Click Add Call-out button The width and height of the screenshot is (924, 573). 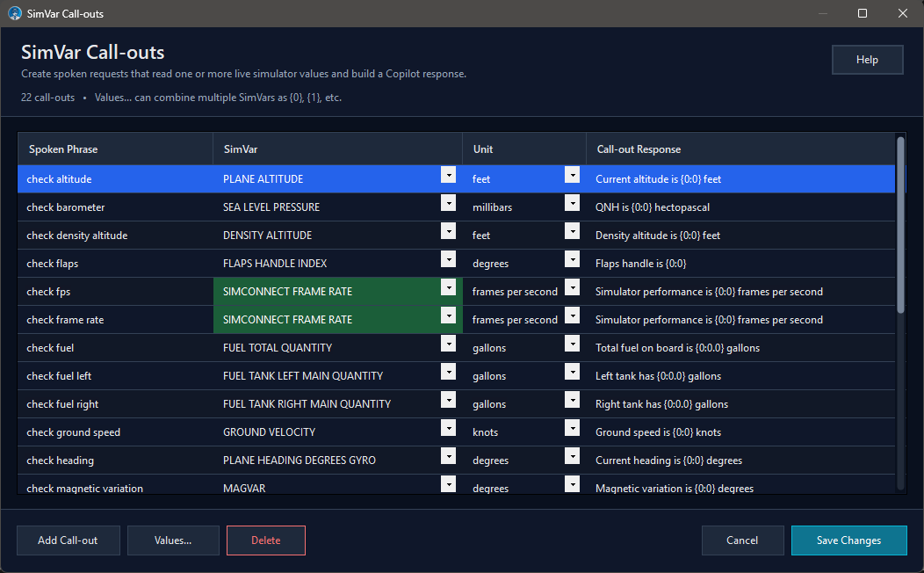click(x=69, y=540)
